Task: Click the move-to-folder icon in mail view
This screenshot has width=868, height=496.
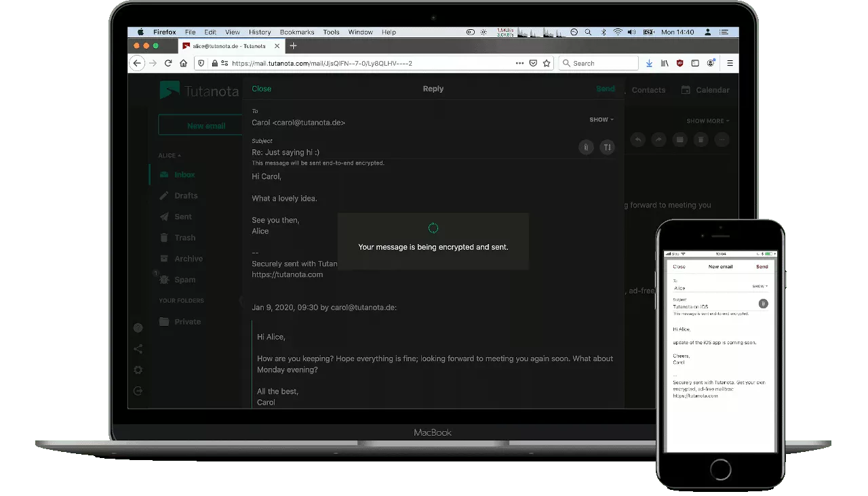Action: [x=679, y=140]
